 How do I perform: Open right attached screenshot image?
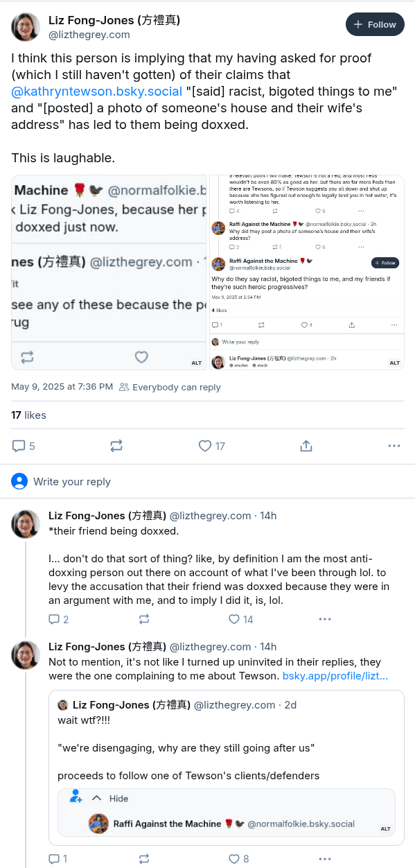coord(307,272)
